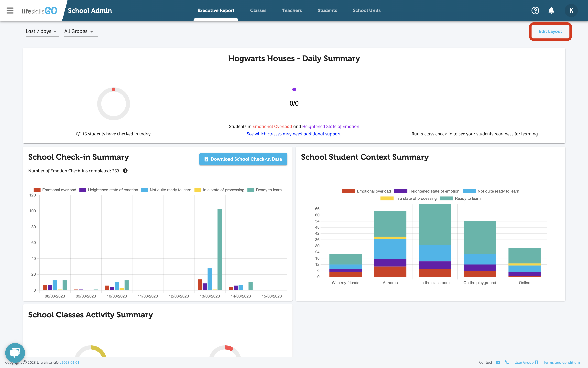The image size is (588, 368).
Task: Open See which classes may need additional support link
Action: (294, 134)
